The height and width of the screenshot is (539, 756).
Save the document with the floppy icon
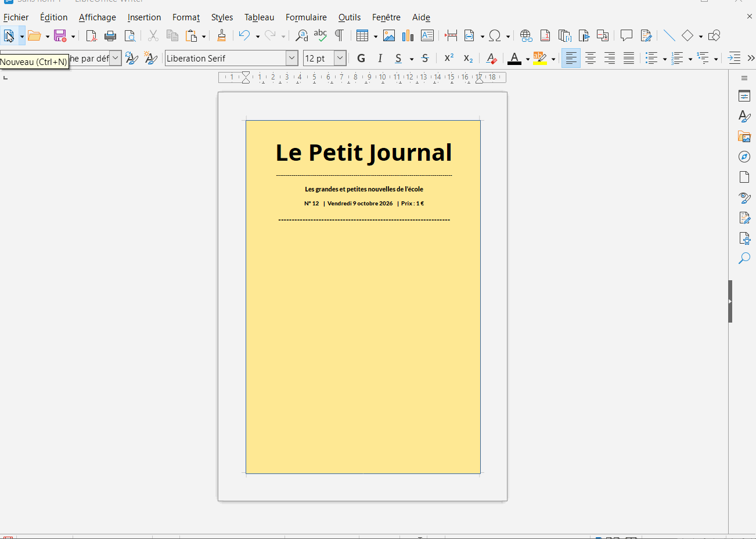(x=60, y=36)
